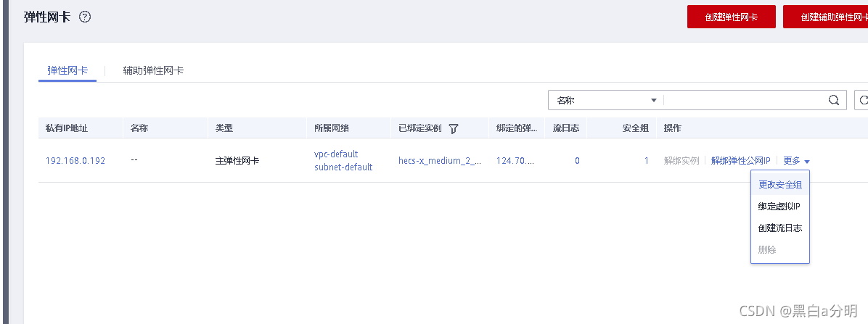868x324 pixels.
Task: Focus the search text input field
Action: point(745,100)
